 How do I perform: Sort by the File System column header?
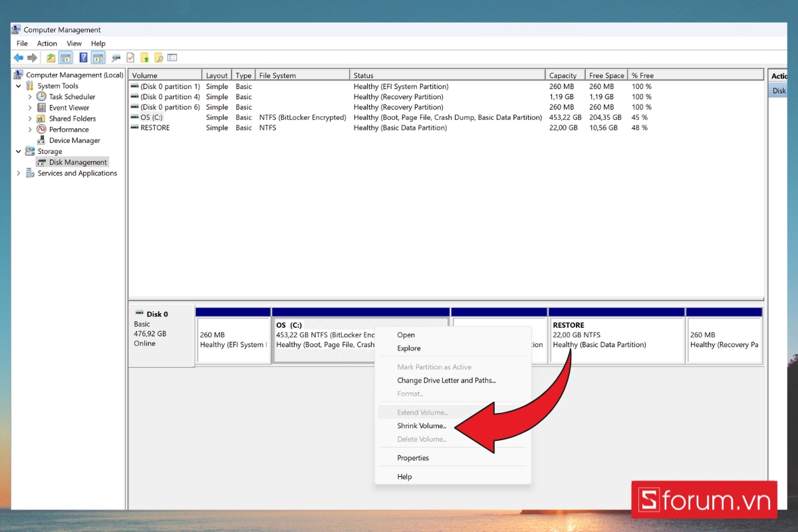[x=303, y=75]
